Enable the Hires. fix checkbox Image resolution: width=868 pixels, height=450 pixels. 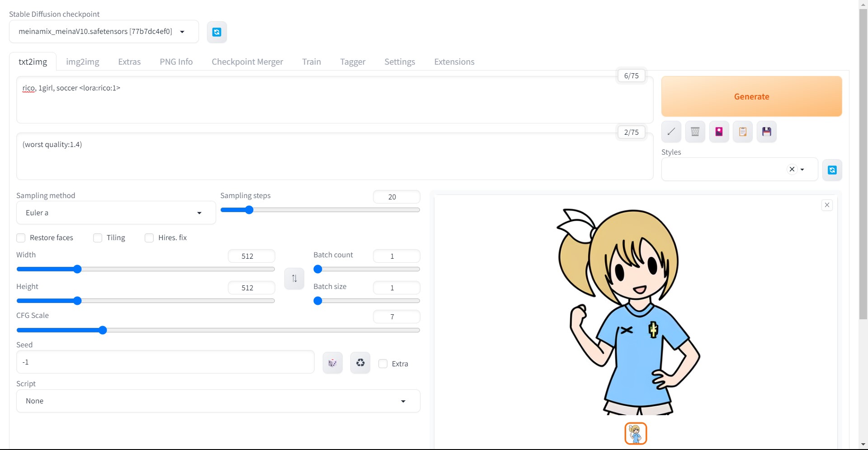click(x=149, y=238)
